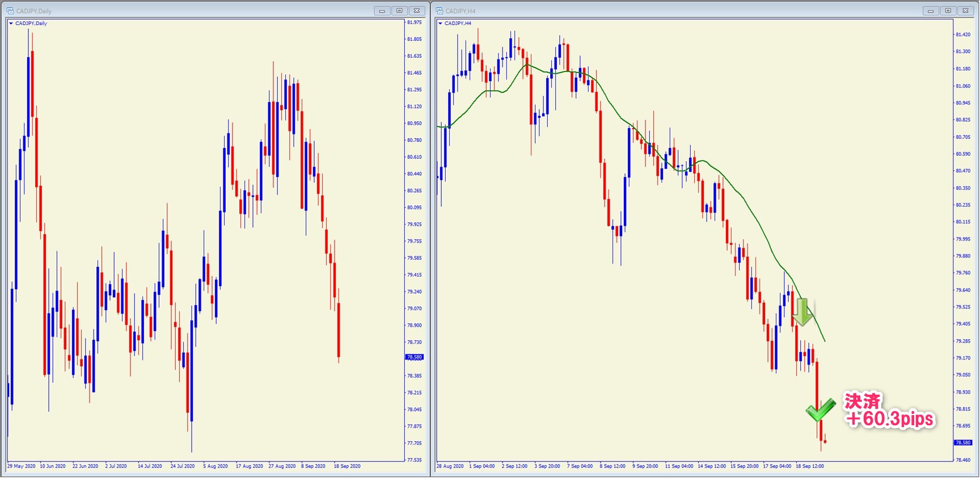Close the CADJPY,H4 chart window

click(965, 11)
